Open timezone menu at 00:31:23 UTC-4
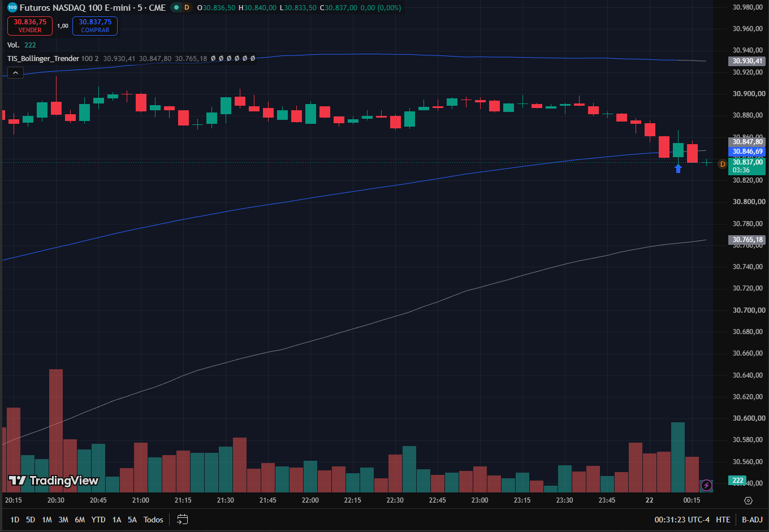 click(x=682, y=520)
